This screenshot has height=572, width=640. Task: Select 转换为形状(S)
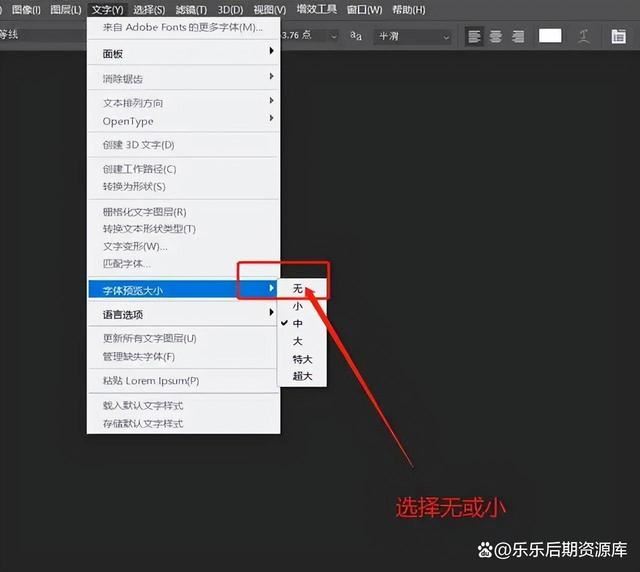point(184,187)
